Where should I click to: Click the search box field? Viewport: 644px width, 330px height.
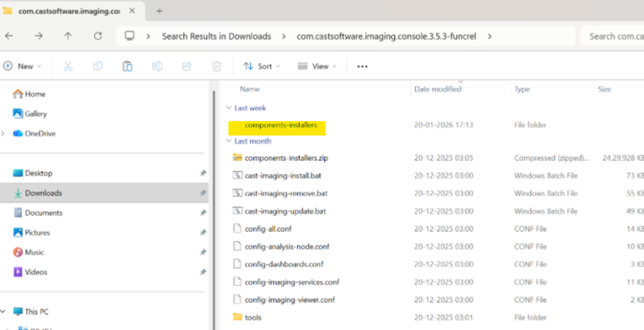[x=611, y=36]
